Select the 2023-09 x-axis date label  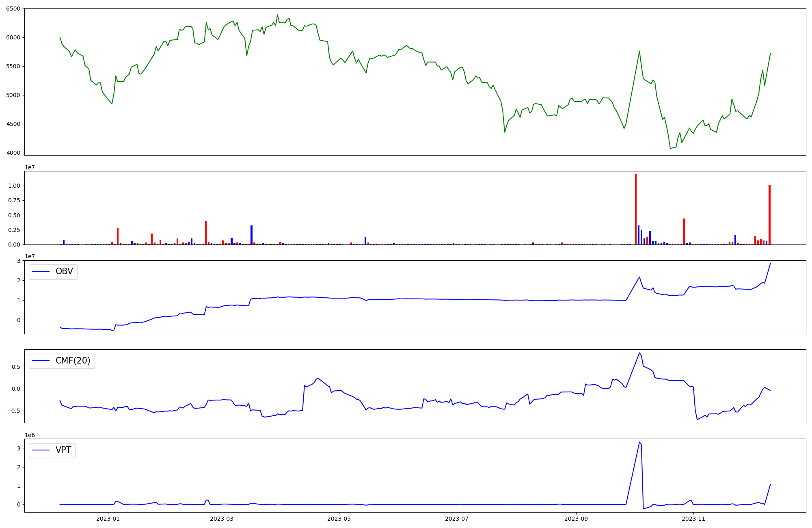576,519
